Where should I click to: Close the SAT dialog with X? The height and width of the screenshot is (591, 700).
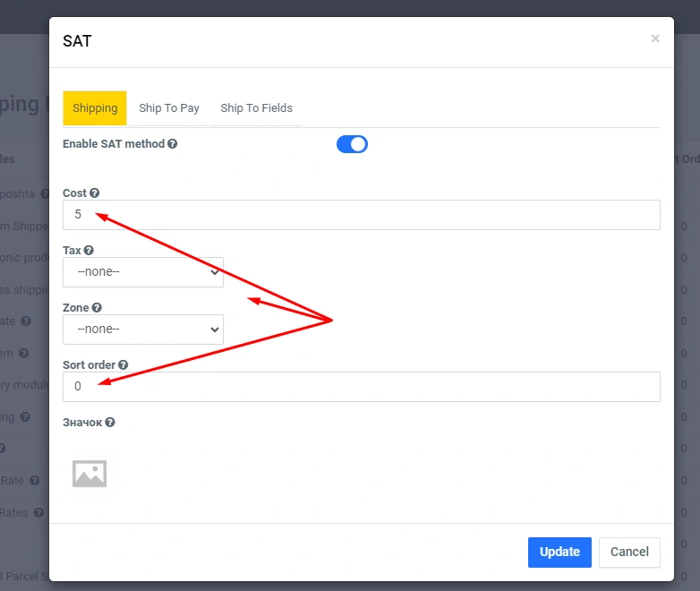(655, 39)
